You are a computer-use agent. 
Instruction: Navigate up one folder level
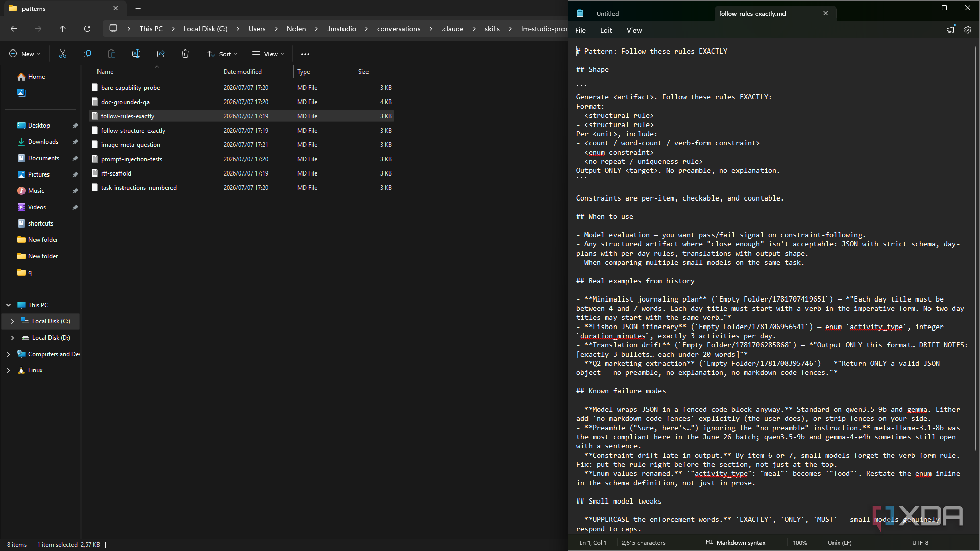pyautogui.click(x=63, y=29)
